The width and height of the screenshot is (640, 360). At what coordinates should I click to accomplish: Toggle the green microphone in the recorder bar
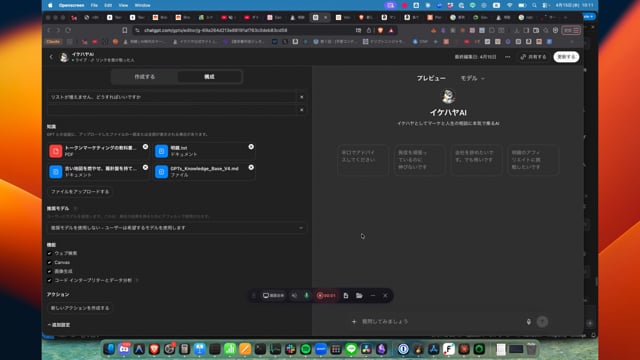pos(307,296)
